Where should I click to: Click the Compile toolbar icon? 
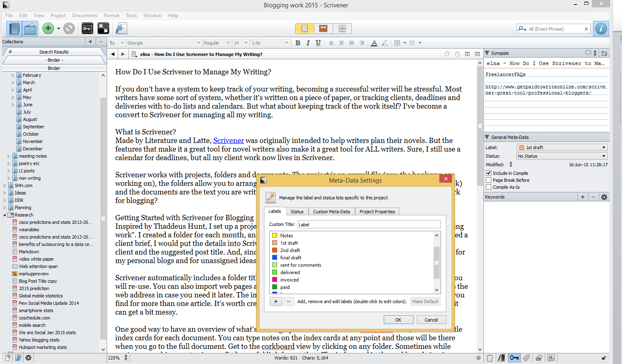click(x=121, y=28)
